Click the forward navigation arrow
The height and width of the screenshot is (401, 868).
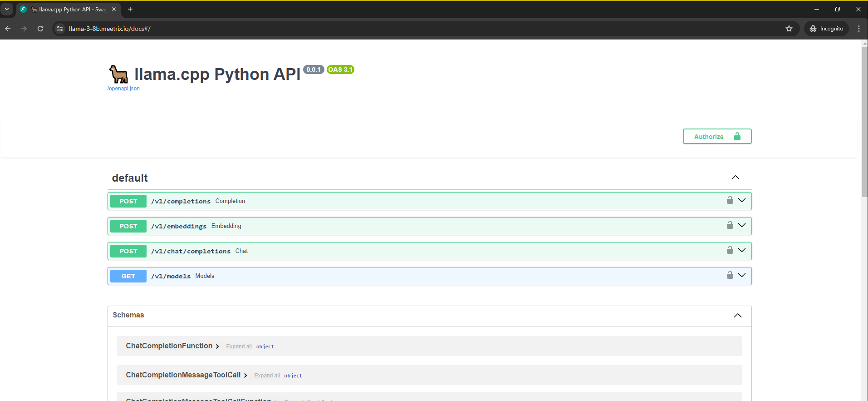[24, 29]
